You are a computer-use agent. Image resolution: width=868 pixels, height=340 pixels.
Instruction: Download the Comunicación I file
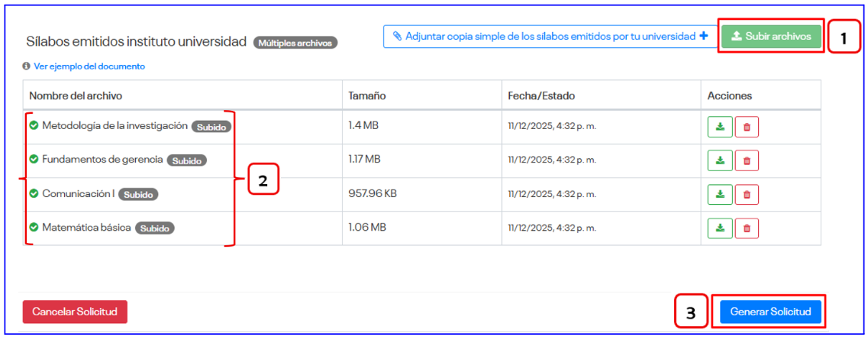720,194
